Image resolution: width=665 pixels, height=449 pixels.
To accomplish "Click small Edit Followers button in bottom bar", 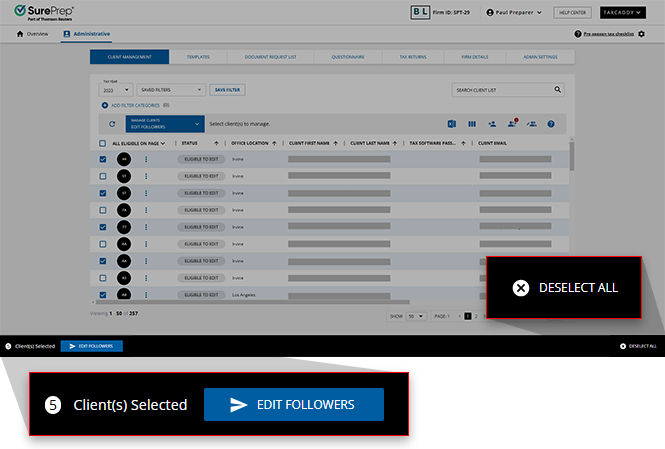I will tap(92, 346).
